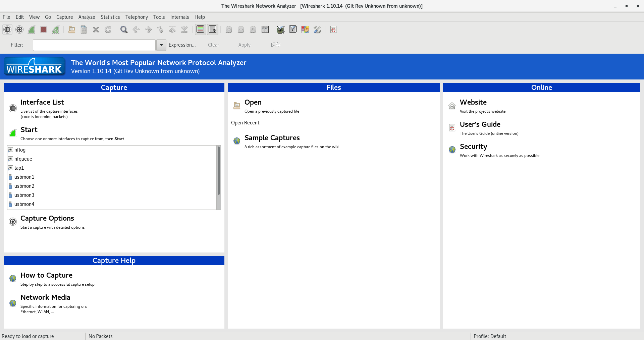Go forward in packet history arrow
This screenshot has height=340, width=644.
click(x=148, y=30)
